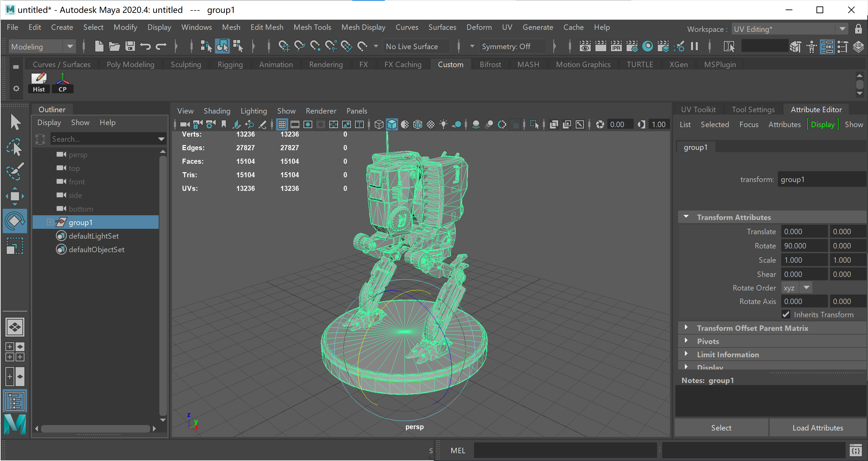Select the Lasso tool in the toolbox
Viewport: 868px width, 461px height.
click(x=14, y=147)
